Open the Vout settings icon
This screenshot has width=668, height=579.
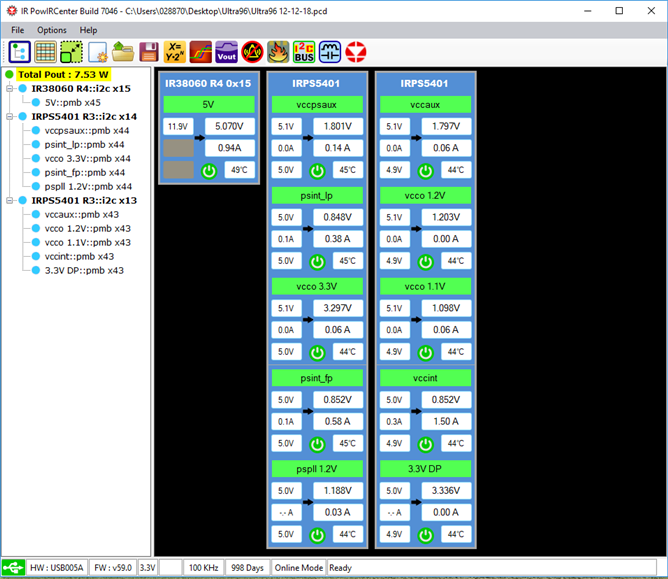[x=226, y=52]
